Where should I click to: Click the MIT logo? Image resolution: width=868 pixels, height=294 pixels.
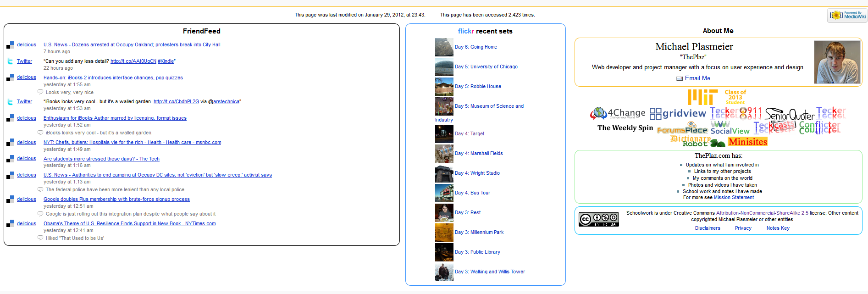(702, 97)
